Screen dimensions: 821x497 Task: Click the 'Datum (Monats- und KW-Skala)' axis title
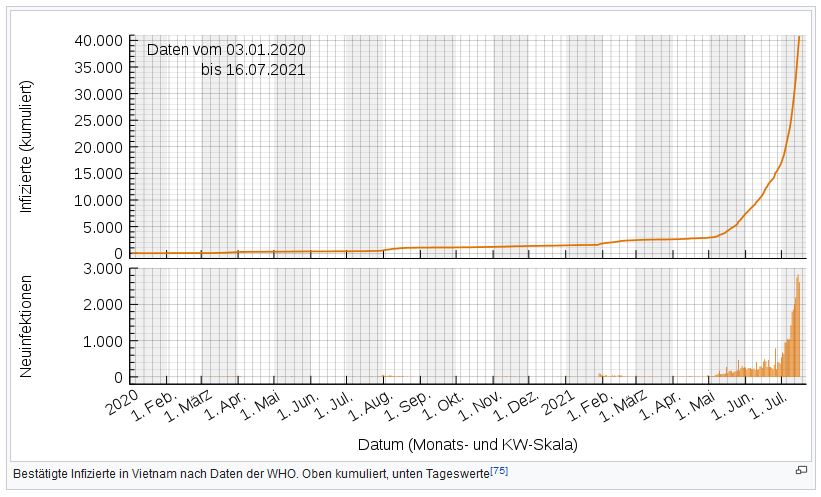pyautogui.click(x=467, y=442)
